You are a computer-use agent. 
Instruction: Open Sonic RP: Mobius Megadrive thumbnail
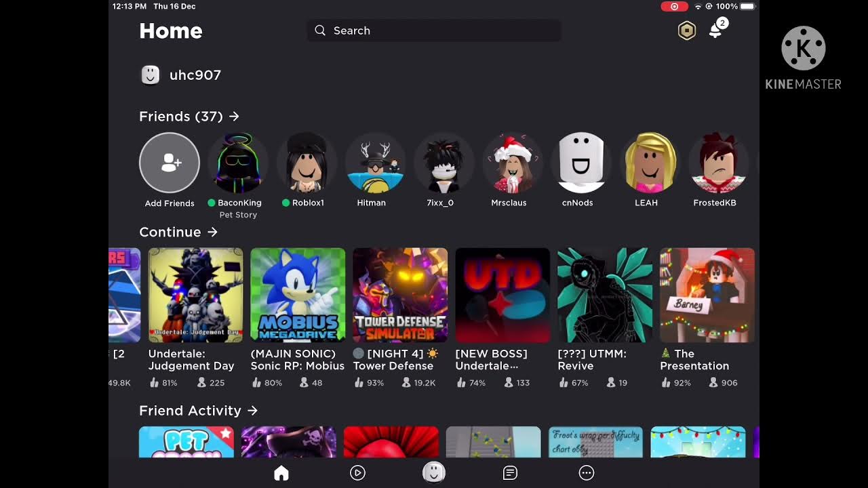pyautogui.click(x=298, y=295)
